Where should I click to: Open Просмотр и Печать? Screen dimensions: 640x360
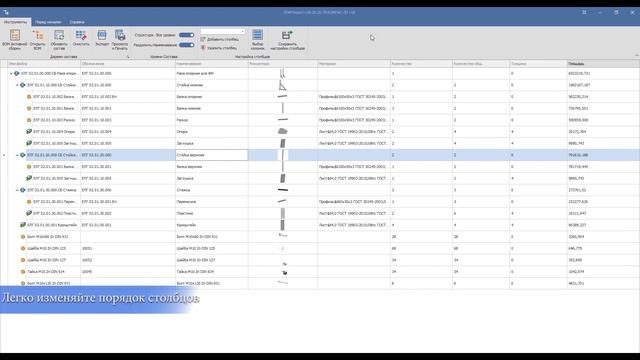click(x=120, y=40)
